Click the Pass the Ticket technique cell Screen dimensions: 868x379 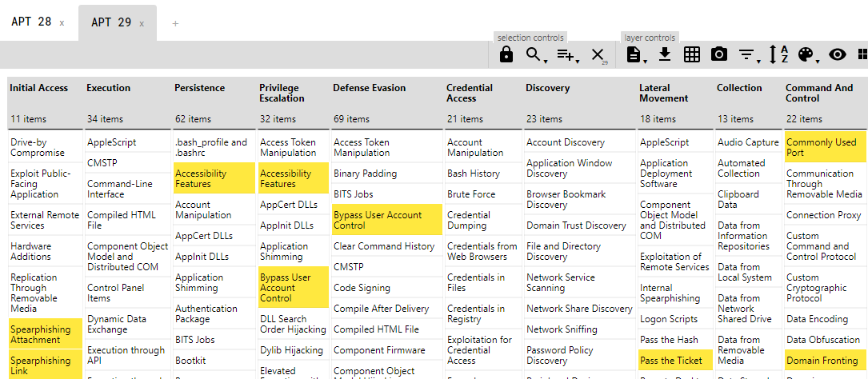(672, 361)
